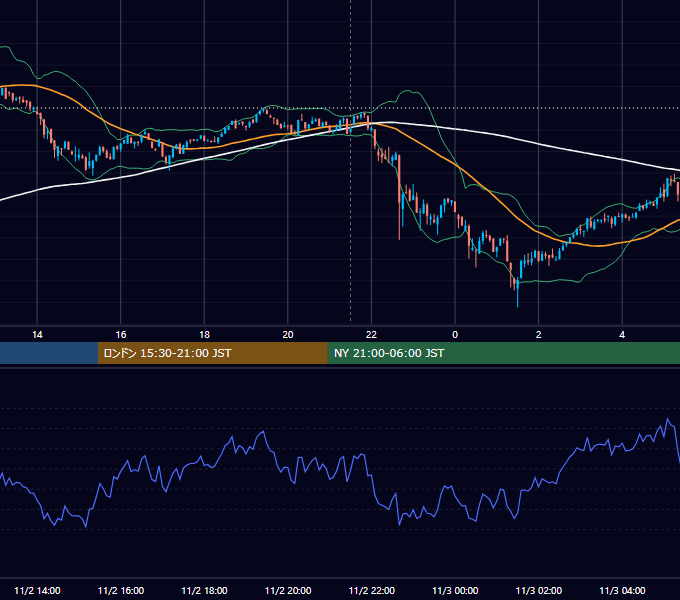Click the NY 21:00-06:00 JST session bar
This screenshot has height=600, width=680.
pyautogui.click(x=503, y=353)
